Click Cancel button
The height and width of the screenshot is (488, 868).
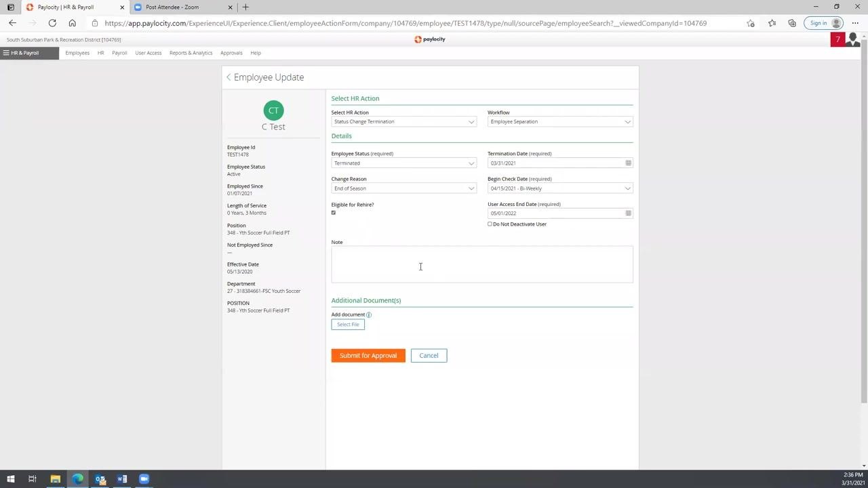click(x=429, y=356)
